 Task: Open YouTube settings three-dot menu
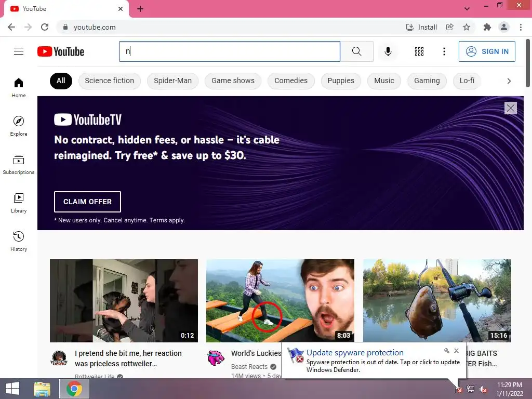[444, 51]
